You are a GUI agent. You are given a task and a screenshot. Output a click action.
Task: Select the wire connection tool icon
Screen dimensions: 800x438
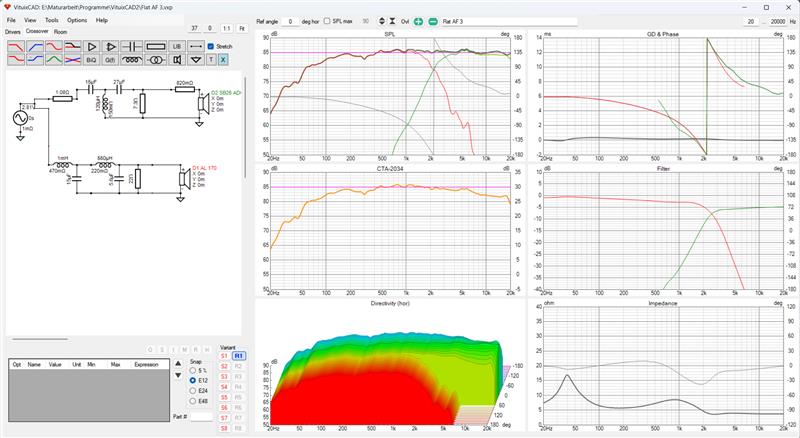click(x=196, y=46)
